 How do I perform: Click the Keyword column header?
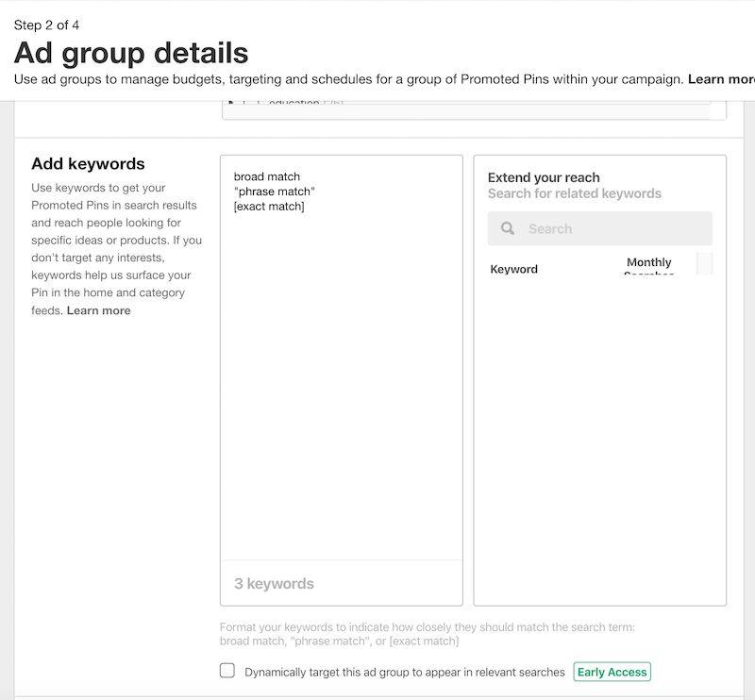tap(513, 269)
